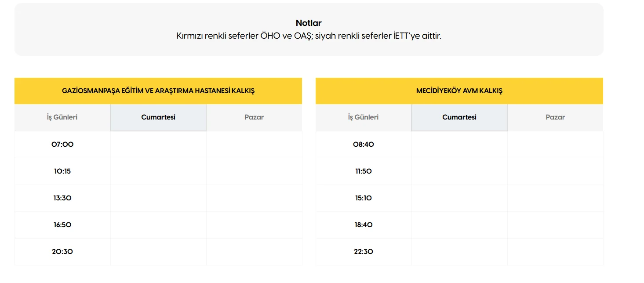Click the 11:50 Mecidiyeköy departure
The height and width of the screenshot is (283, 644).
pyautogui.click(x=363, y=171)
